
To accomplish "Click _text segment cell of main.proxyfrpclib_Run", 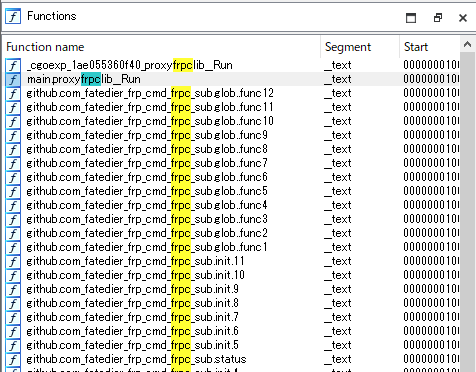I will [338, 79].
